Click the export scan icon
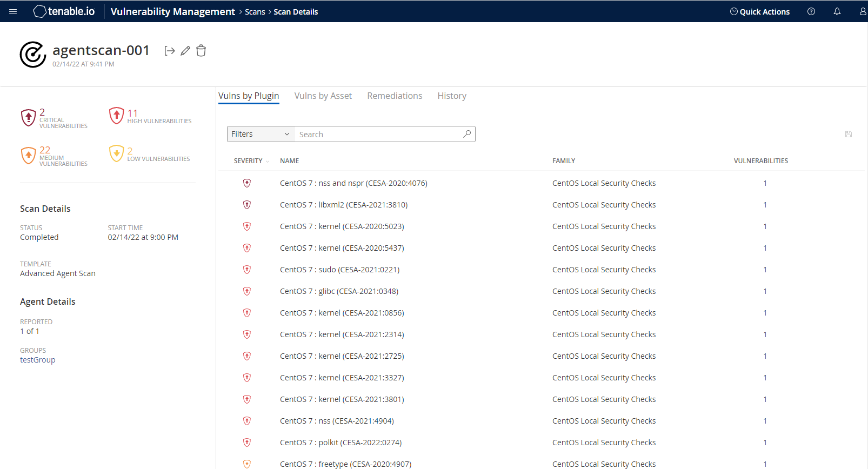 170,51
